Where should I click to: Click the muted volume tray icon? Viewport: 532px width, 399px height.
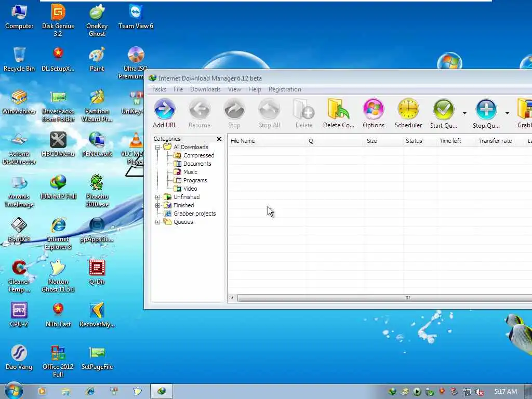pyautogui.click(x=480, y=392)
